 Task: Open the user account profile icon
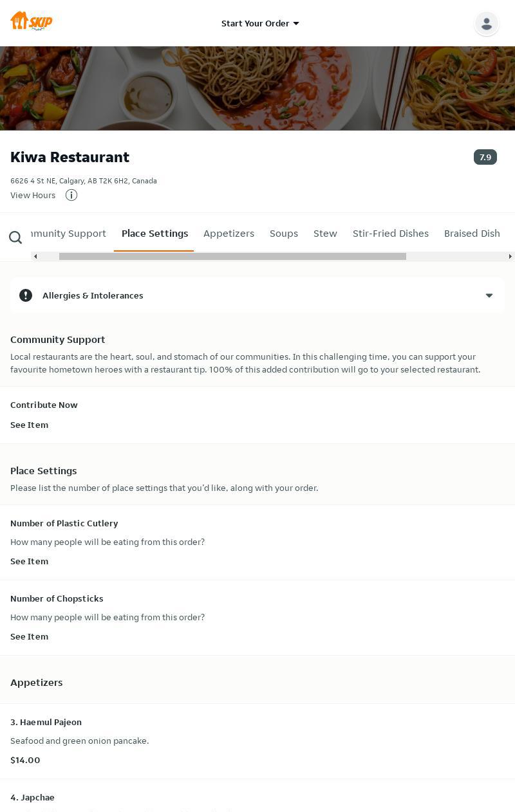[x=486, y=24]
